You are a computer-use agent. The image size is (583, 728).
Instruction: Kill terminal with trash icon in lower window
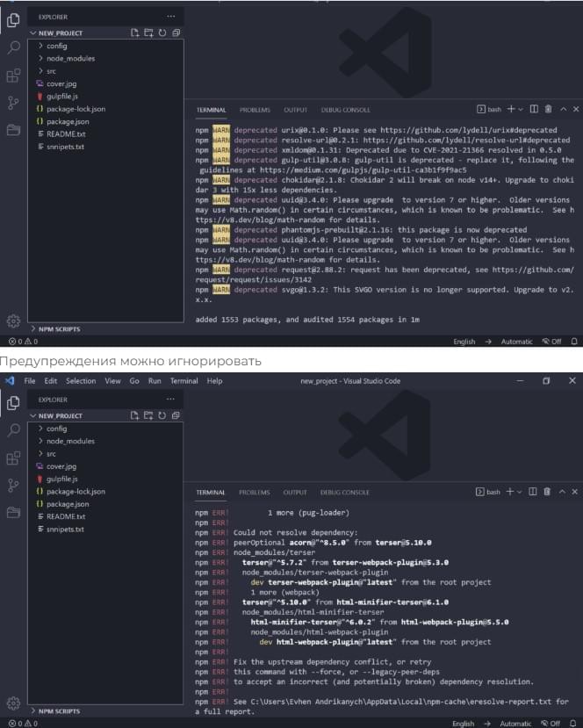(x=547, y=491)
